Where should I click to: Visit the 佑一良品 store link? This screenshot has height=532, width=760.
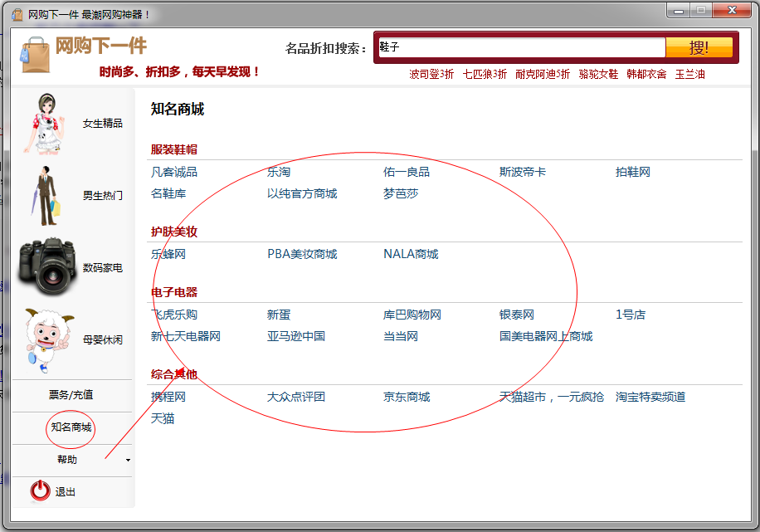click(407, 172)
